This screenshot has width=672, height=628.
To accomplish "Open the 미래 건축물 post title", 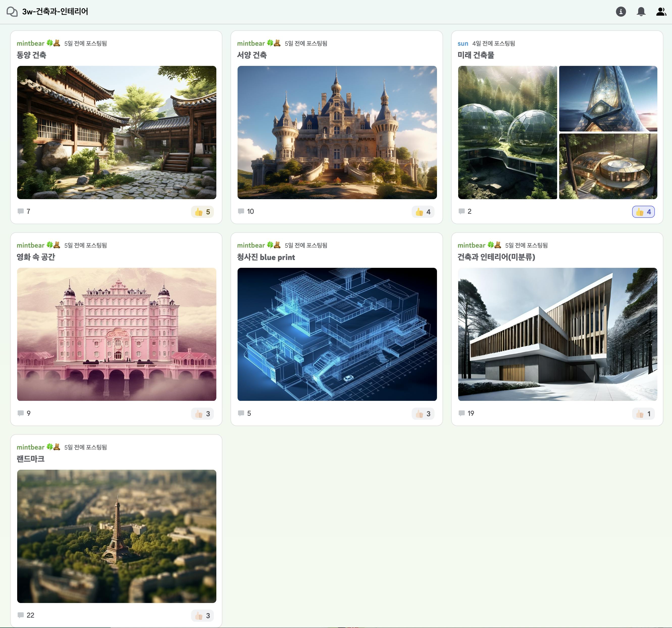I will (x=476, y=55).
